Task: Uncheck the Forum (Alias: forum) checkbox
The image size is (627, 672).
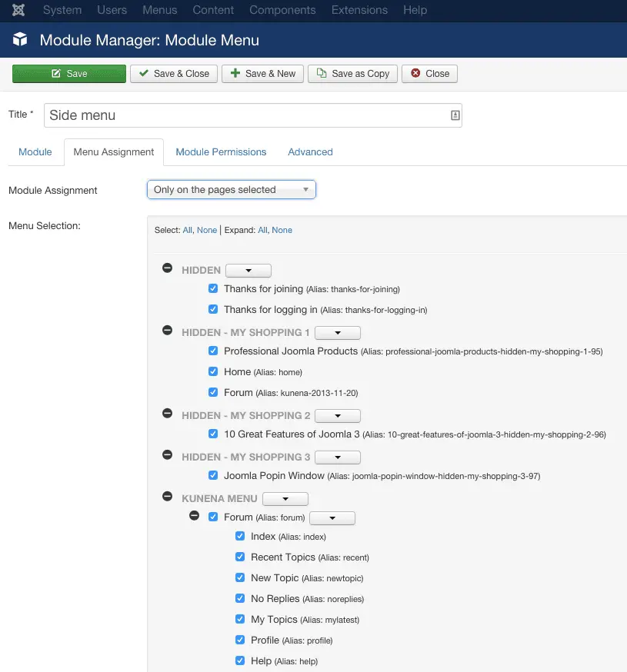Action: (213, 517)
